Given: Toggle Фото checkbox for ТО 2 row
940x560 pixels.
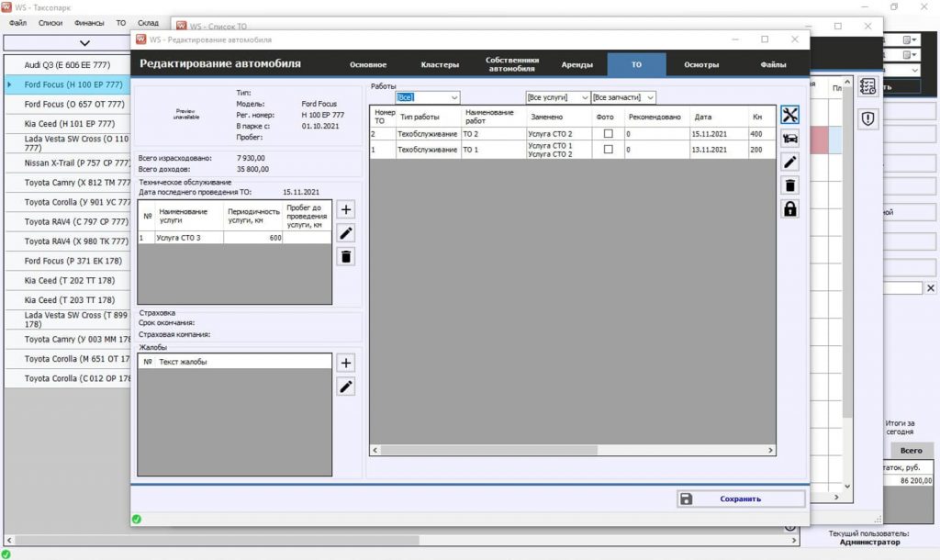Looking at the screenshot, I should [x=608, y=134].
